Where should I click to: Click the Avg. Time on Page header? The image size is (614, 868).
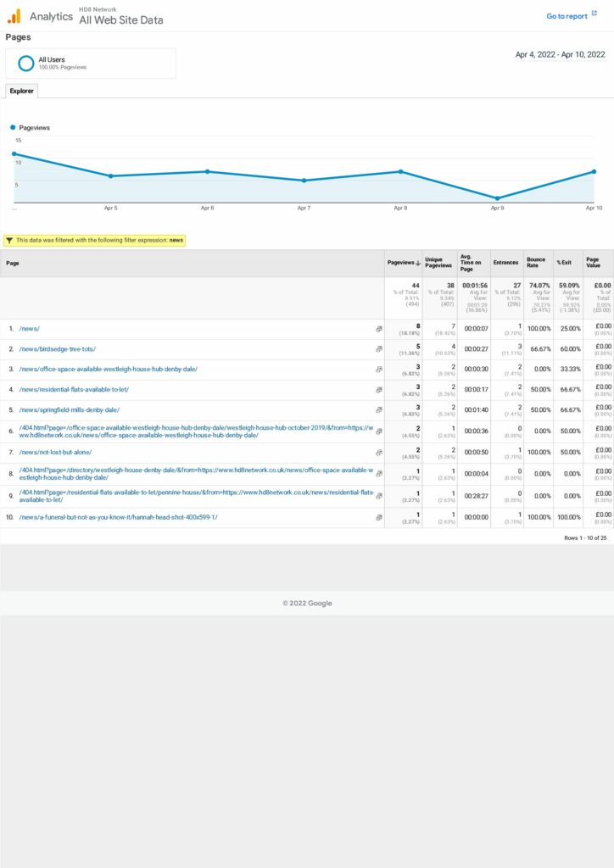click(471, 263)
